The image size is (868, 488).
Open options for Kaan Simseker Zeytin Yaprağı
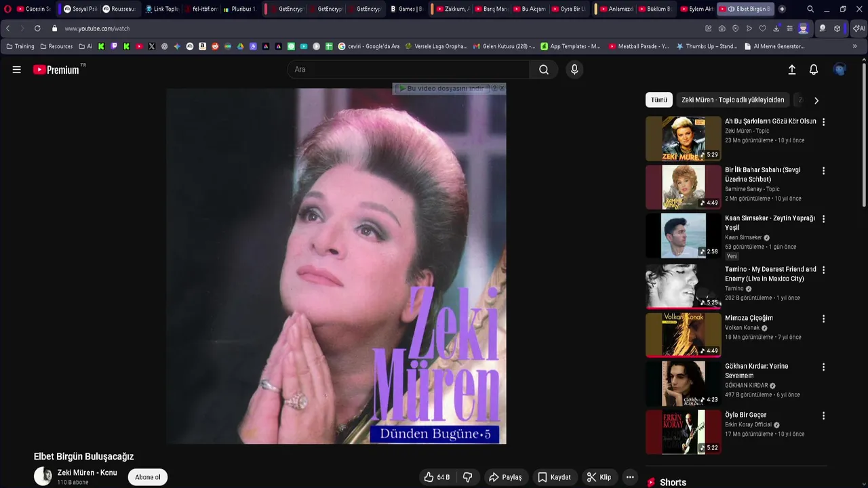(x=823, y=219)
